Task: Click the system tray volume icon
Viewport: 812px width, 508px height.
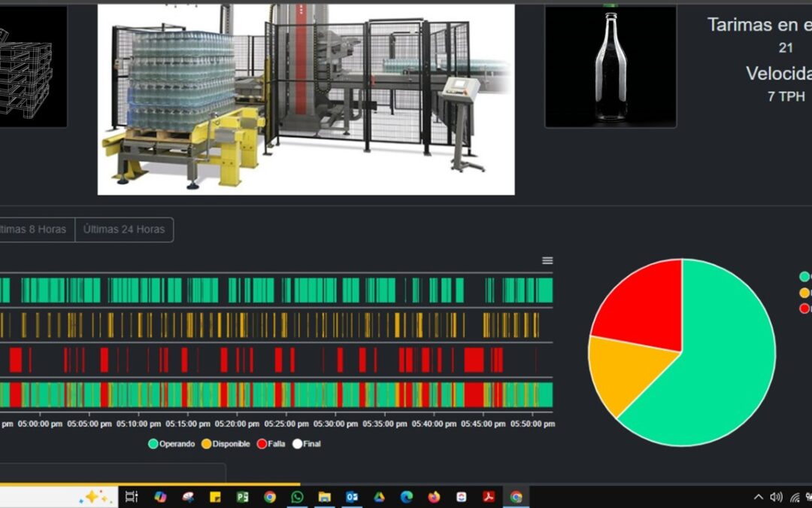Action: [x=776, y=497]
